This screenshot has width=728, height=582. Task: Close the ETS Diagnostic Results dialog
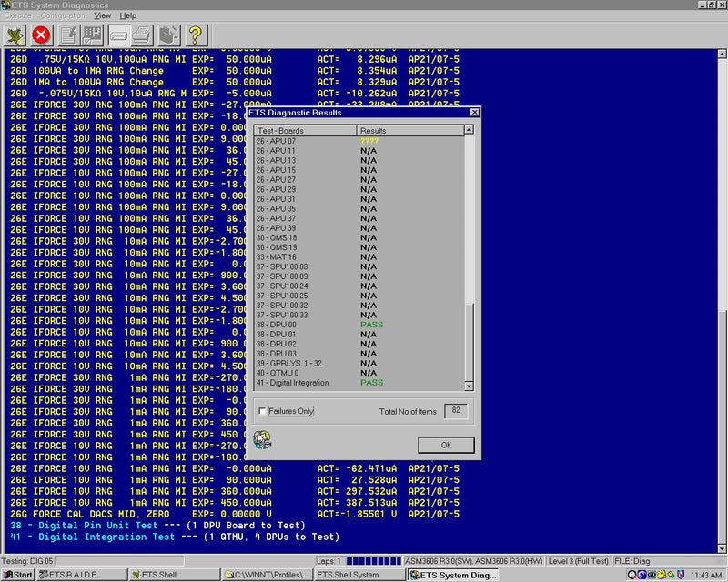(471, 113)
